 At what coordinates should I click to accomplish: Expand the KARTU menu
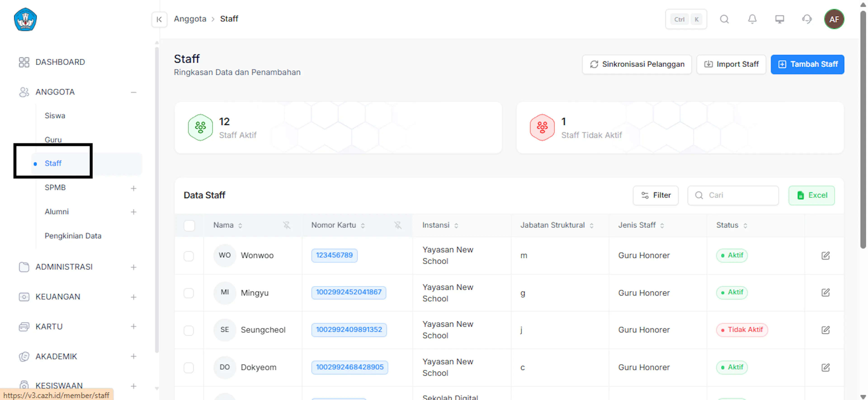(133, 326)
